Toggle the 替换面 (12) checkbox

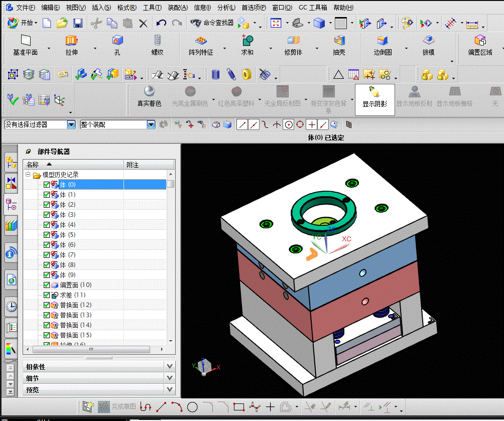point(47,305)
